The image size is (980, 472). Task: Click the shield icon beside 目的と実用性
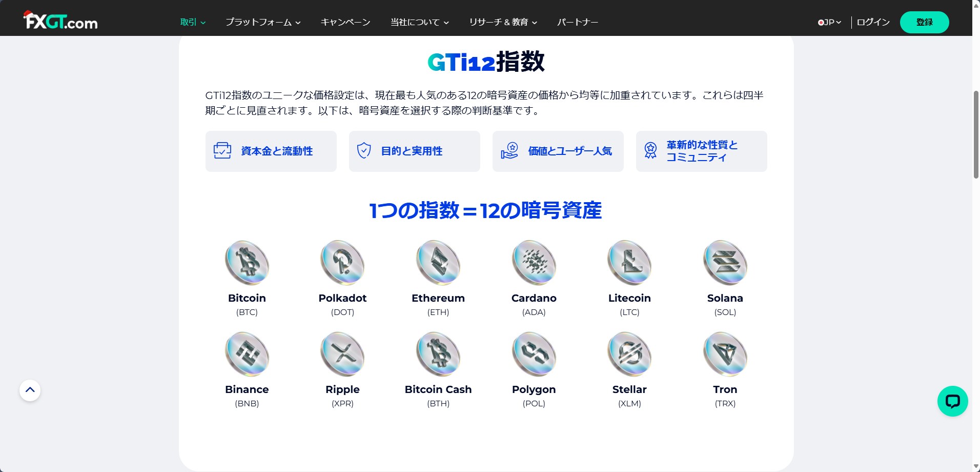tap(364, 150)
